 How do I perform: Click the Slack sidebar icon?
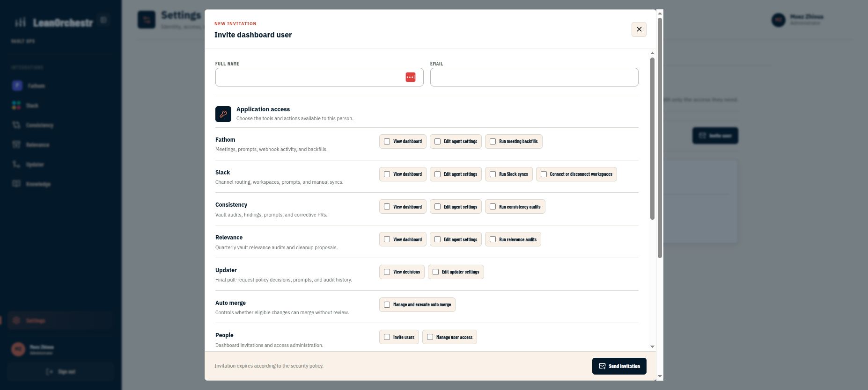[x=17, y=105]
